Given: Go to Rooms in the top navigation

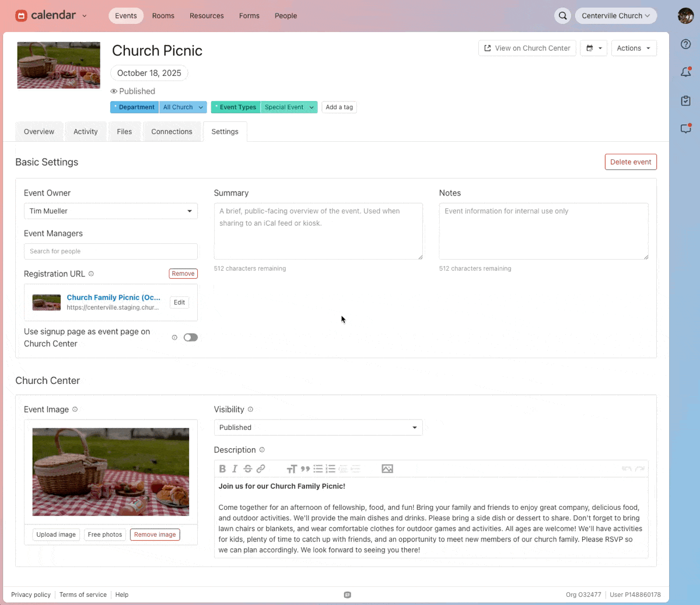Looking at the screenshot, I should [163, 16].
